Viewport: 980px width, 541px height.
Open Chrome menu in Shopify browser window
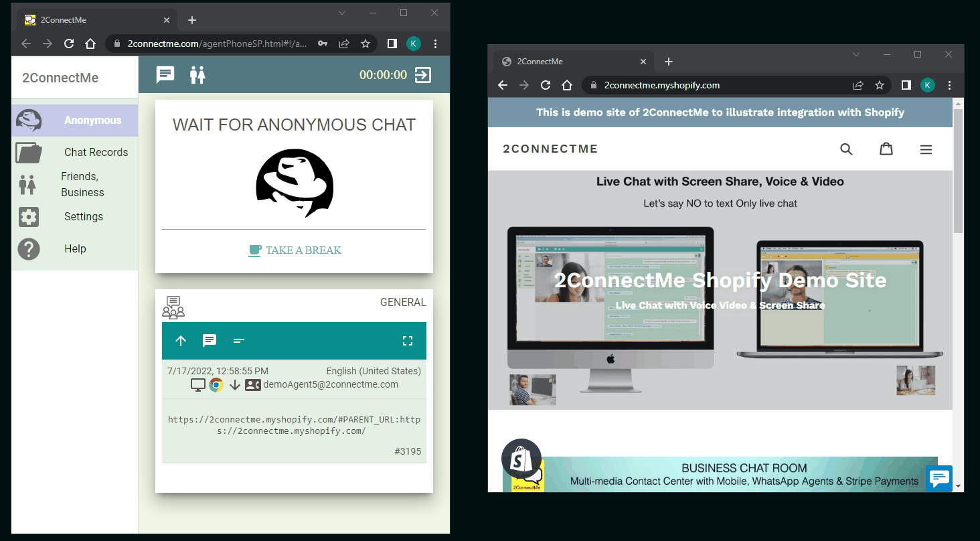(x=949, y=85)
